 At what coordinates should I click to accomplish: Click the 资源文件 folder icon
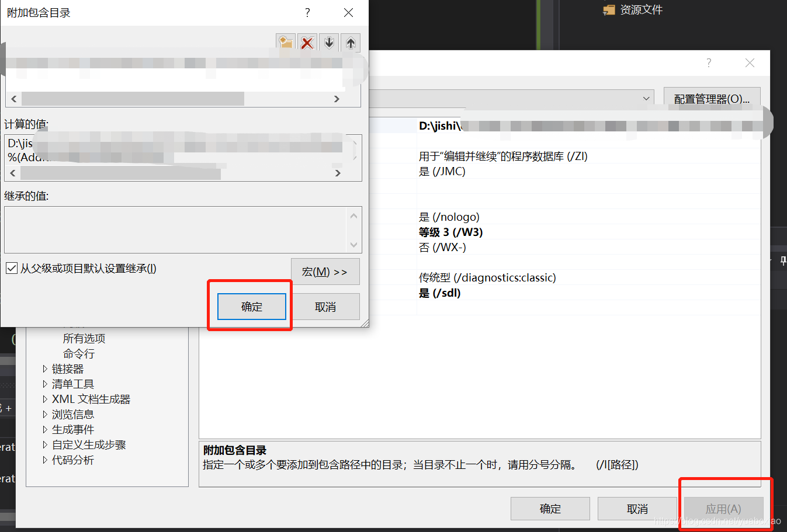[x=609, y=10]
